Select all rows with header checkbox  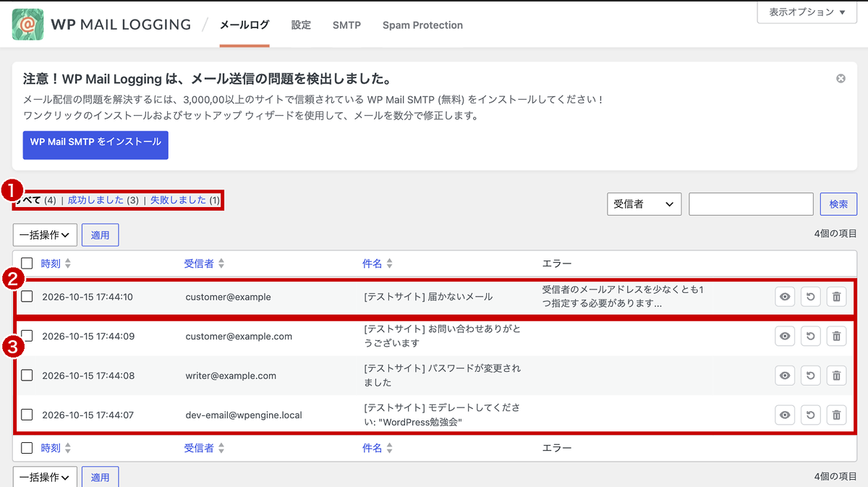click(x=27, y=263)
